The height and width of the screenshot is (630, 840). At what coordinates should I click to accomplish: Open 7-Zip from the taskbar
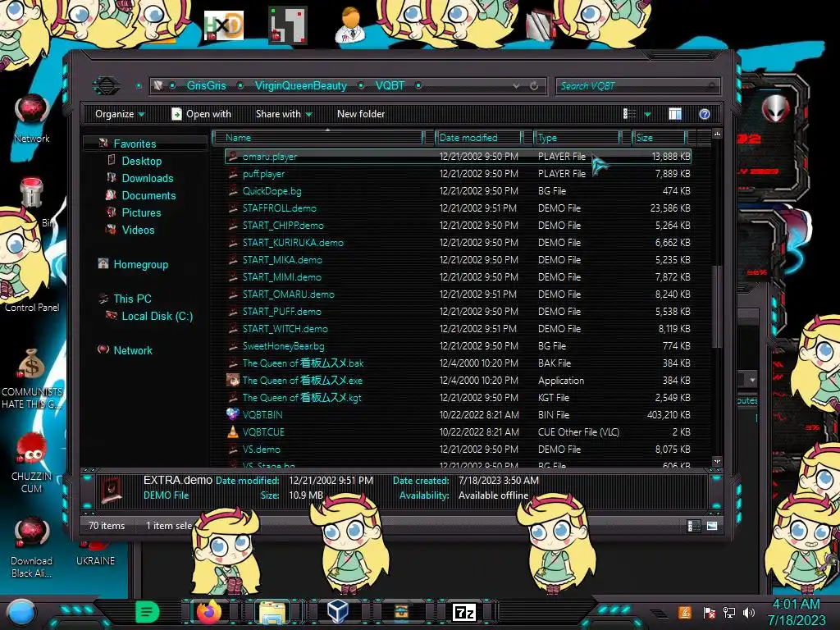[464, 612]
